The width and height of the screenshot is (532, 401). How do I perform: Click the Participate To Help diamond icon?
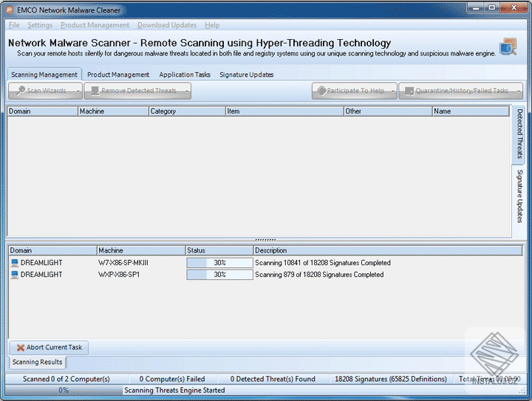tap(321, 91)
